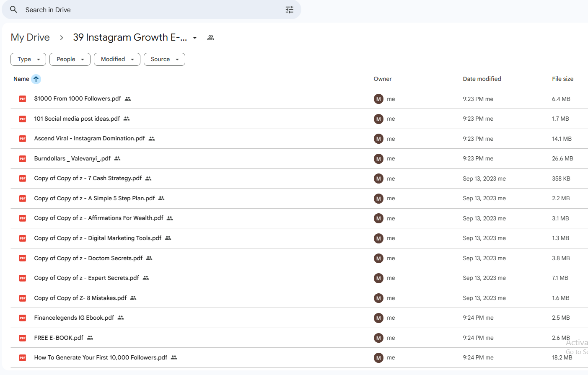Click the File size column header

[562, 79]
